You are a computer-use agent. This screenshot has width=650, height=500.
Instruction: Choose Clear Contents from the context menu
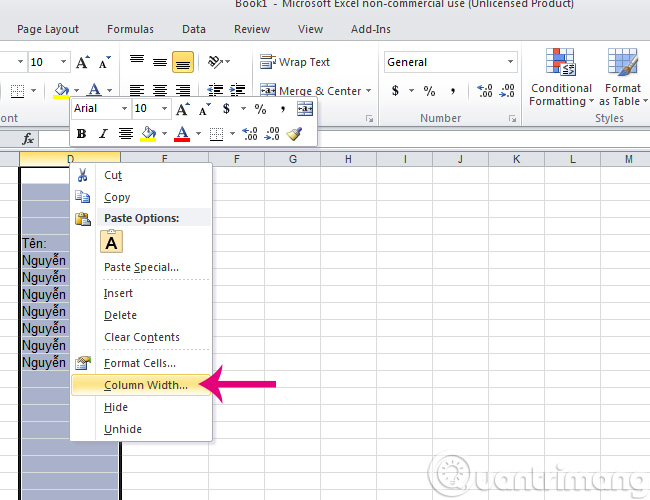click(x=141, y=337)
